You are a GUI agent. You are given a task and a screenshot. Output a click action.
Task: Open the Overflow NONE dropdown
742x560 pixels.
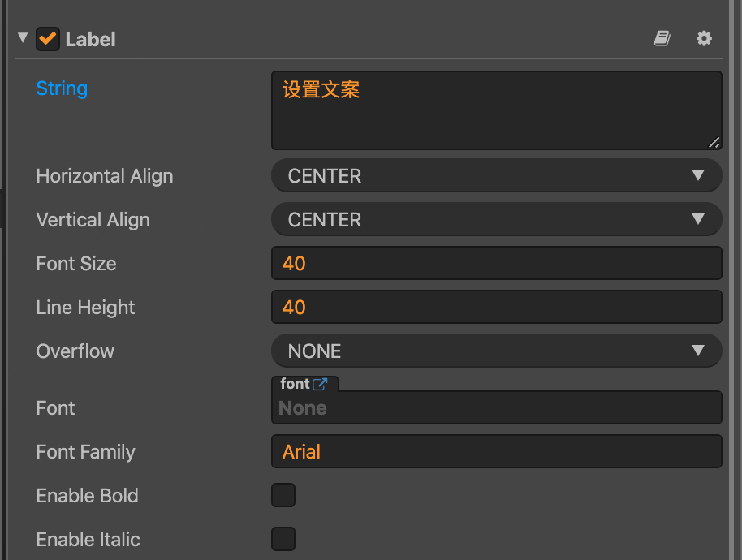tap(496, 351)
